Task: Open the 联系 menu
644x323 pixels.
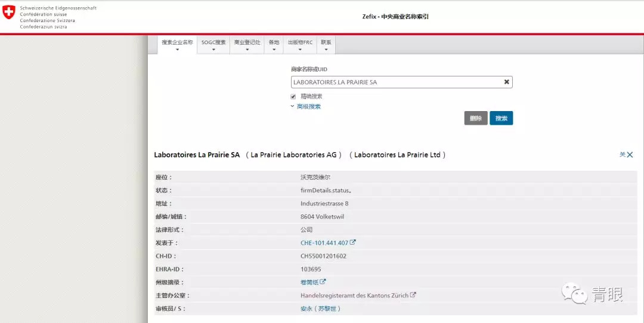Action: (326, 44)
